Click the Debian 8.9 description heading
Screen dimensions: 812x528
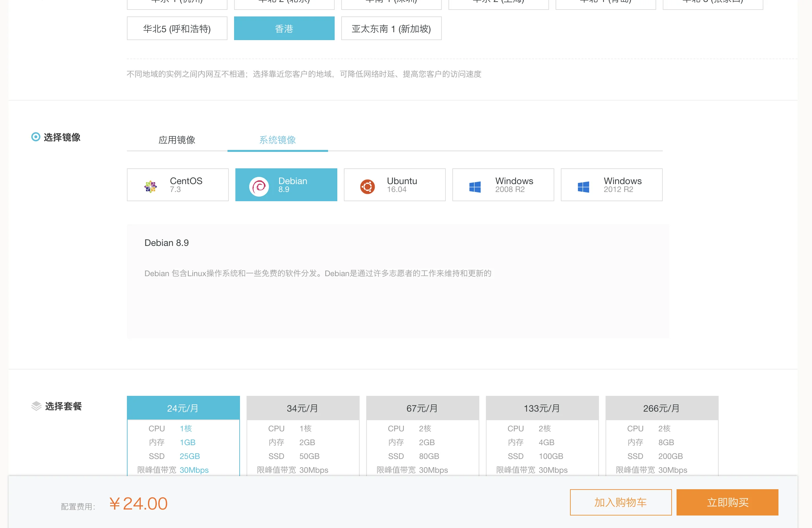click(x=166, y=243)
